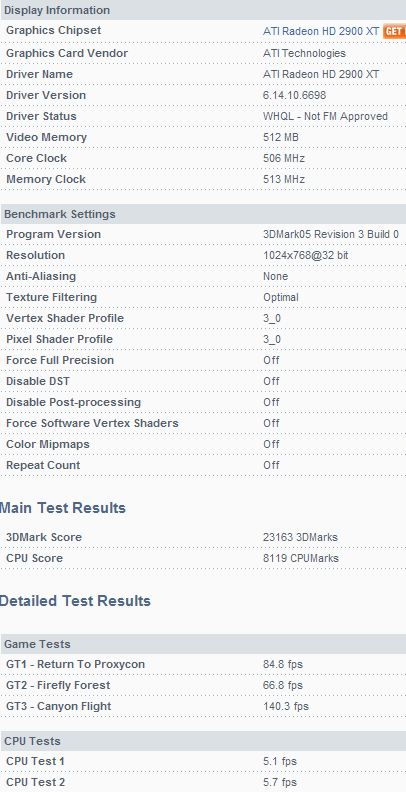This screenshot has height=792, width=406.
Task: Click the 3DMark Score value 23163 3DMarks
Action: tap(300, 537)
